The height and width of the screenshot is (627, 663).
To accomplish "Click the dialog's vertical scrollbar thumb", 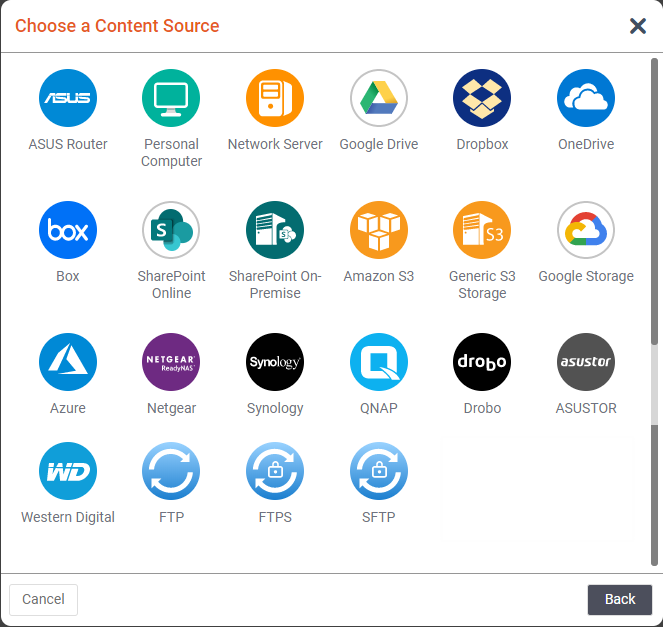I will coord(654,201).
